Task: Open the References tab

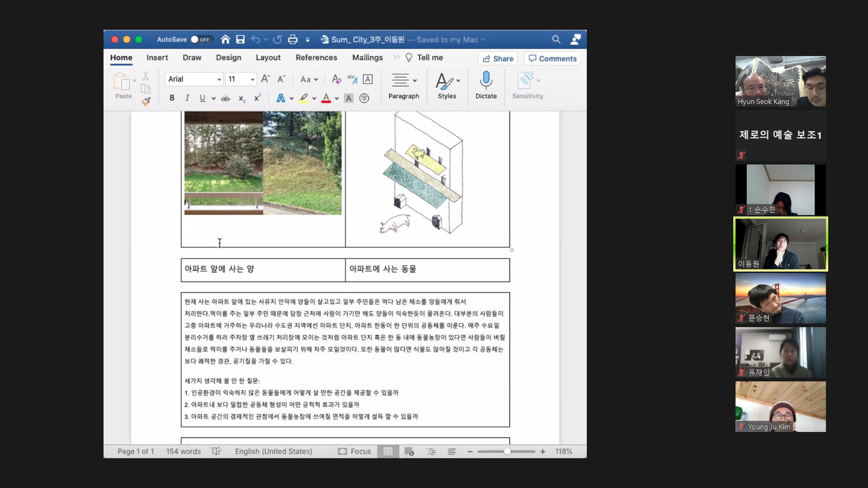Action: tap(316, 58)
